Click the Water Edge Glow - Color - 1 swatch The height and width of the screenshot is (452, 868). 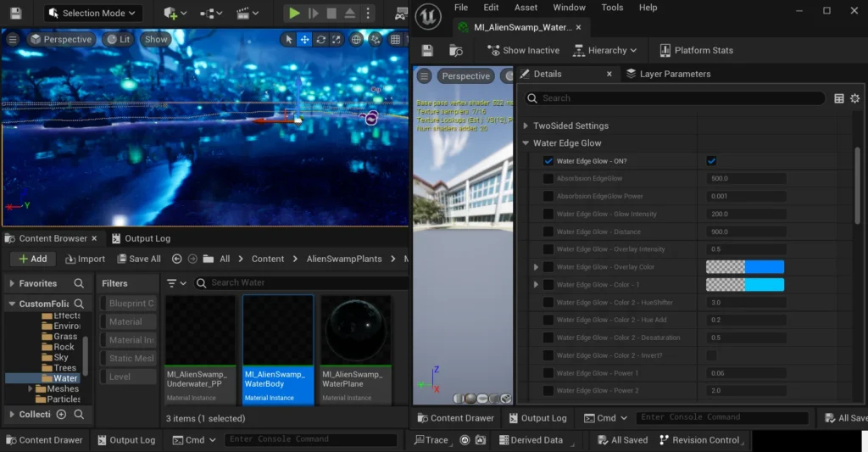744,285
